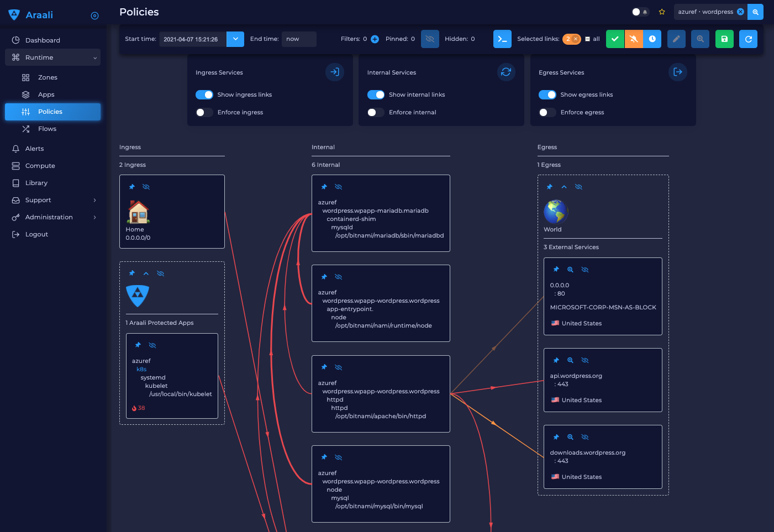The image size is (774, 532).
Task: Select the Policies sidebar item
Action: [53, 112]
